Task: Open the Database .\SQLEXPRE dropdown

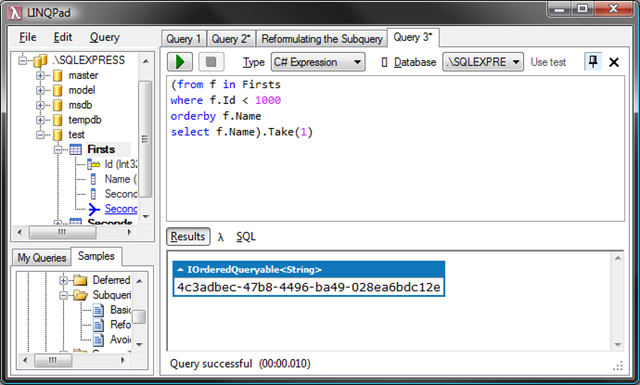Action: pyautogui.click(x=483, y=62)
